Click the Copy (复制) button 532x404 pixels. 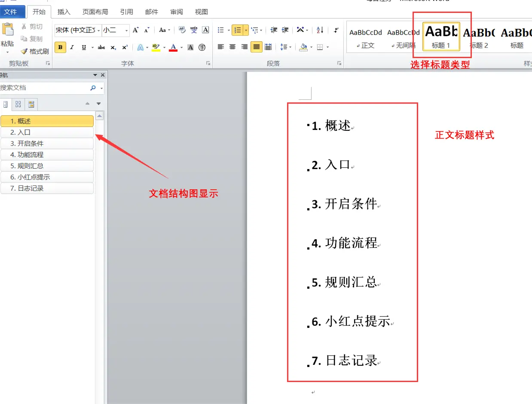32,39
